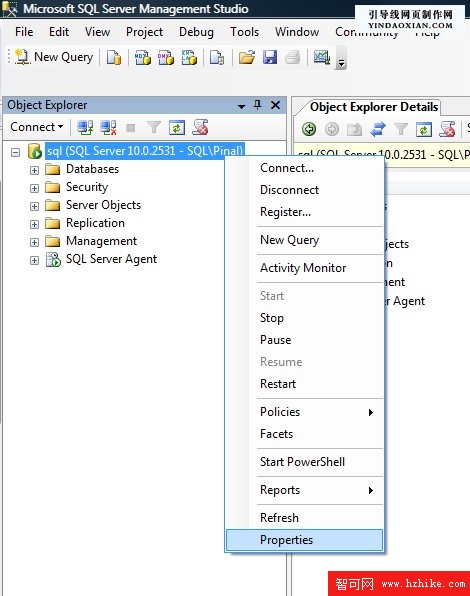This screenshot has width=470, height=596.
Task: Click the Open File folder icon
Action: pos(247,57)
